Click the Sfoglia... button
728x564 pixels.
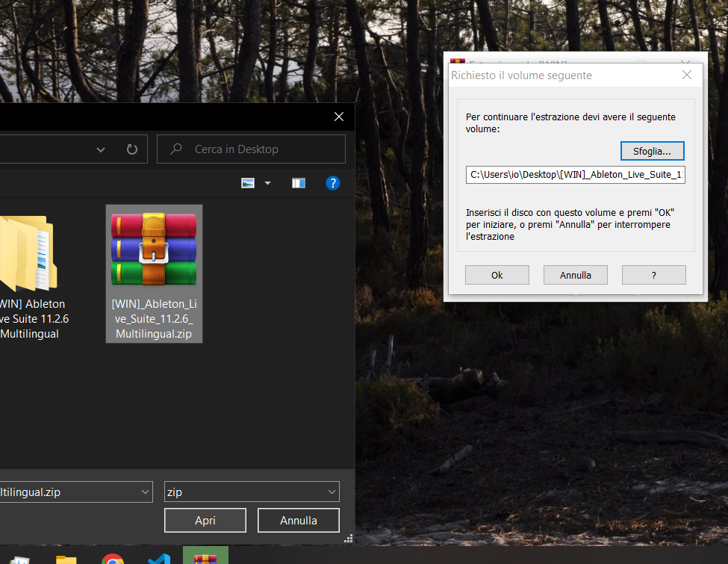tap(652, 151)
